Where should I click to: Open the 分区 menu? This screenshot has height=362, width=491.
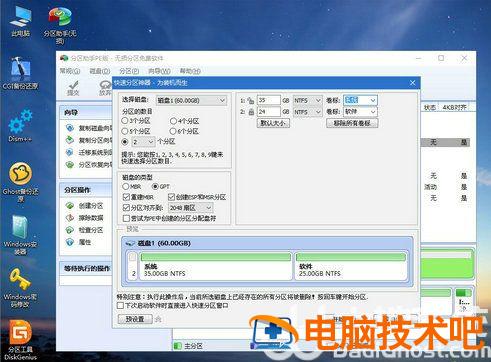pyautogui.click(x=129, y=71)
